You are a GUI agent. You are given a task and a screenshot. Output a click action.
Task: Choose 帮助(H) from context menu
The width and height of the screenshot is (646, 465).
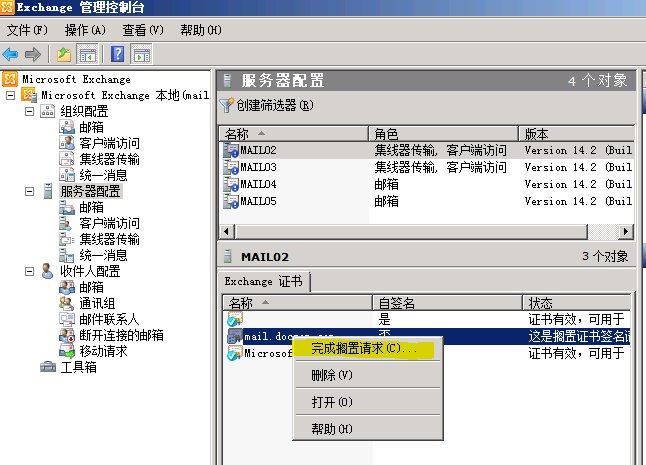(x=367, y=429)
